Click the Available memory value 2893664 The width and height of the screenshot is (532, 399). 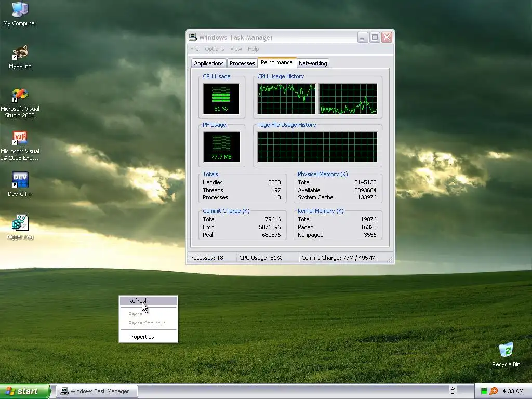pos(365,190)
